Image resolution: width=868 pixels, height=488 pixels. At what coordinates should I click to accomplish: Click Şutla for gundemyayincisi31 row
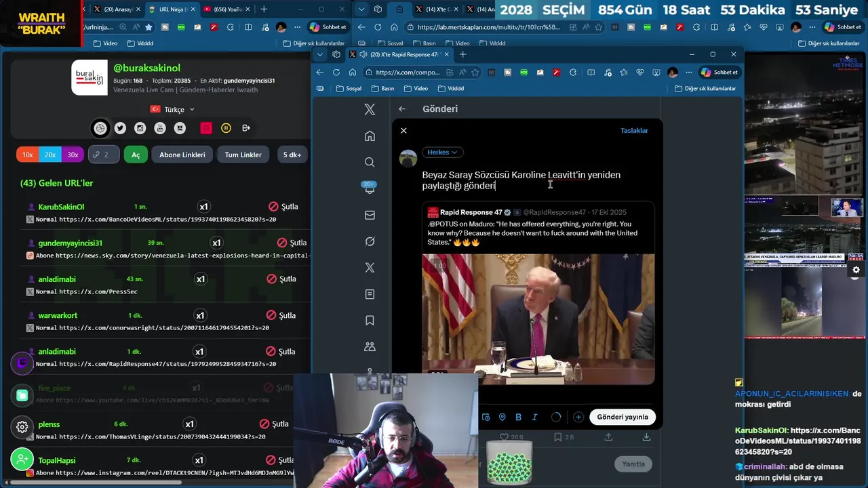[292, 243]
